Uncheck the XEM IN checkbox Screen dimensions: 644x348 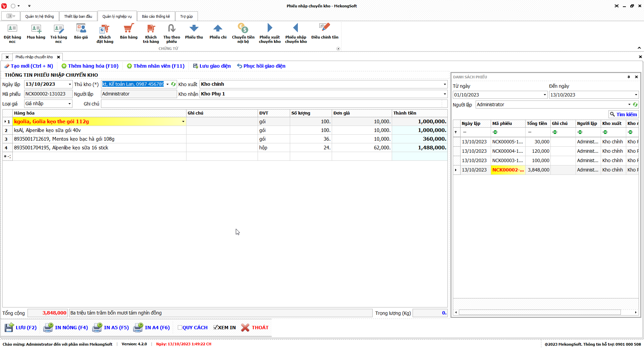215,328
